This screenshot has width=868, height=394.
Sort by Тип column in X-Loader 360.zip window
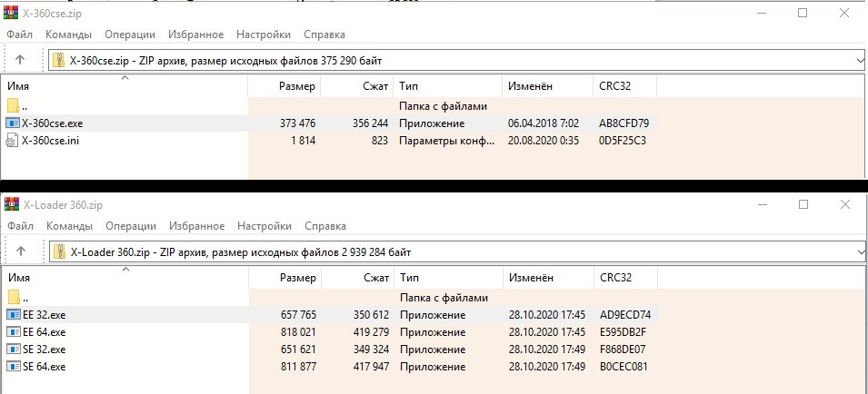click(x=448, y=278)
